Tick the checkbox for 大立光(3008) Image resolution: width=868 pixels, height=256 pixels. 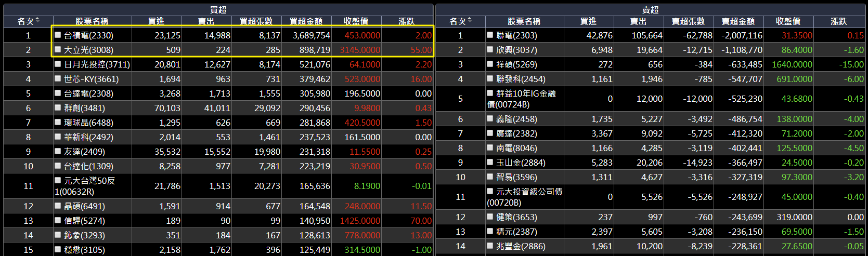pyautogui.click(x=58, y=49)
